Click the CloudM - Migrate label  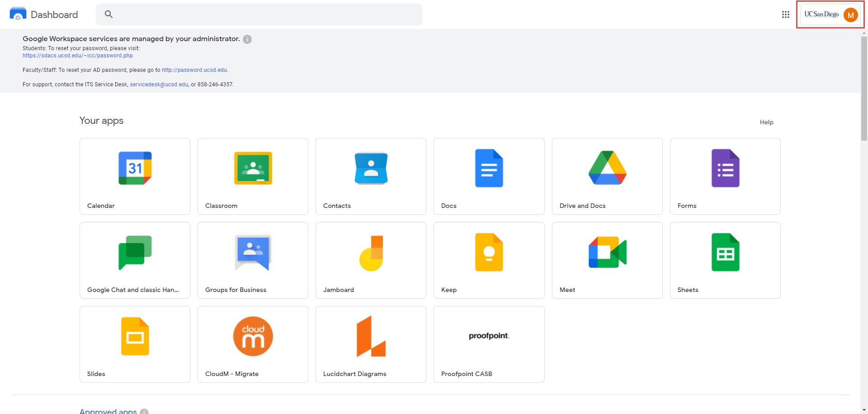[x=232, y=374]
